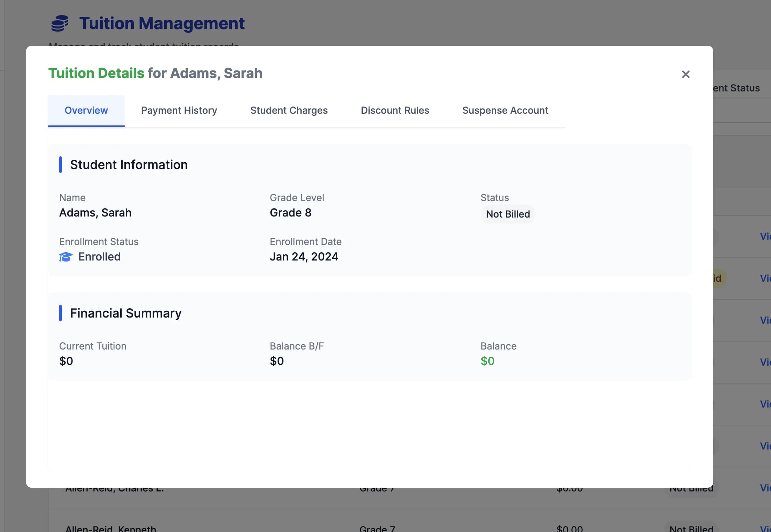Click the Enrolled status text
The image size is (771, 532).
pos(99,257)
